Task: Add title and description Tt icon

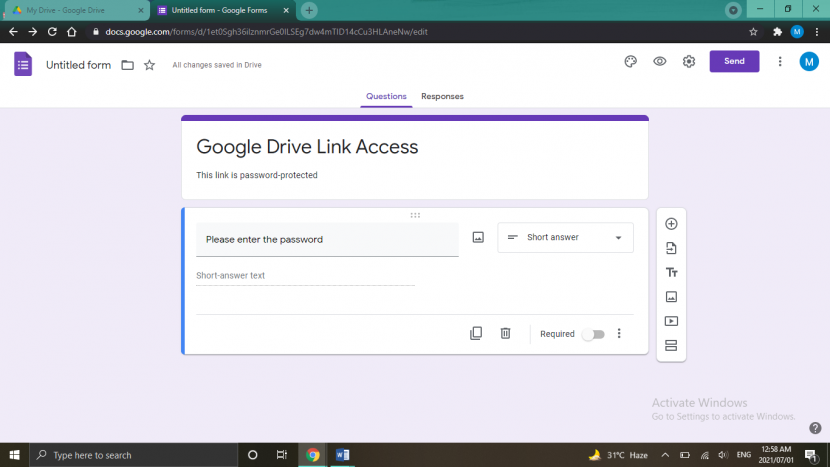Action: click(x=671, y=273)
